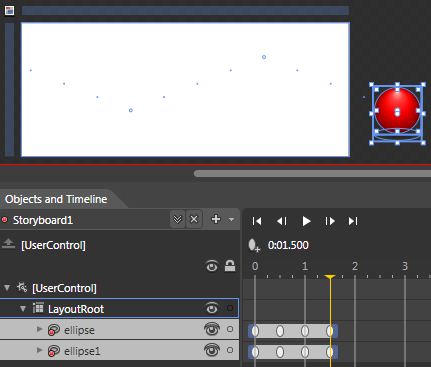Click the red ball on artboard

pos(397,109)
